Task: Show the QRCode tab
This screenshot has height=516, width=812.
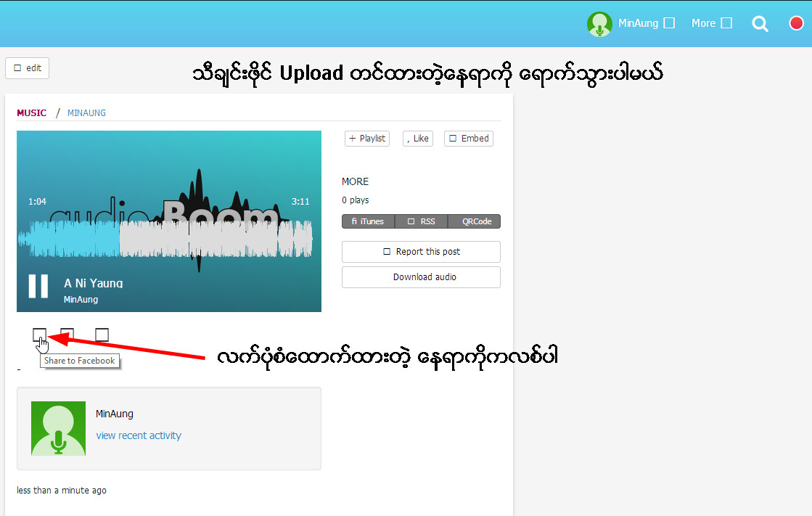Action: point(474,221)
